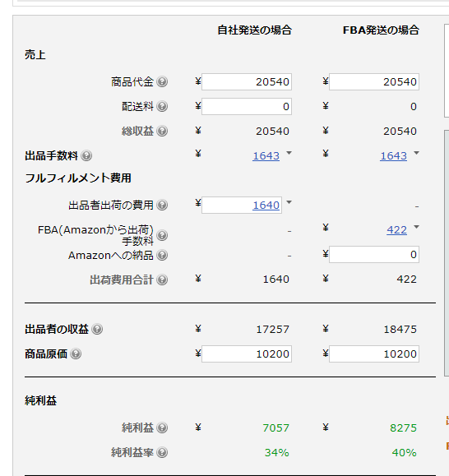
Task: Open the help icon beside 出品者の収益
Action: click(x=97, y=329)
